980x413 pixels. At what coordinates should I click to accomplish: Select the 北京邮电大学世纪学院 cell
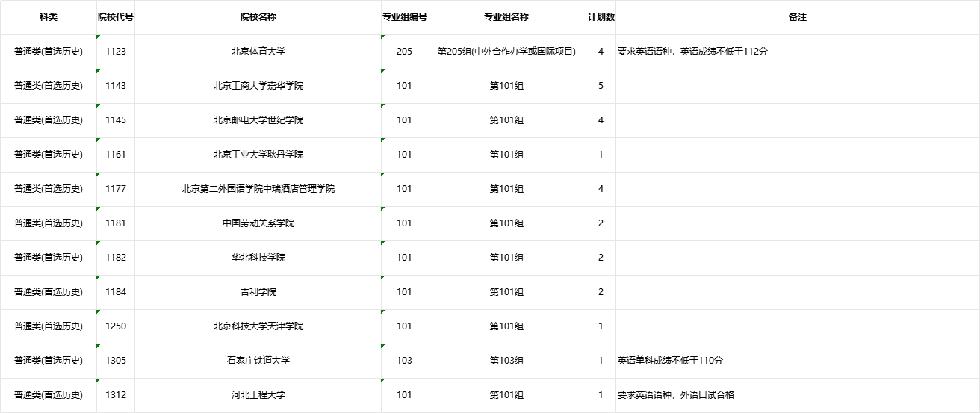[x=258, y=120]
